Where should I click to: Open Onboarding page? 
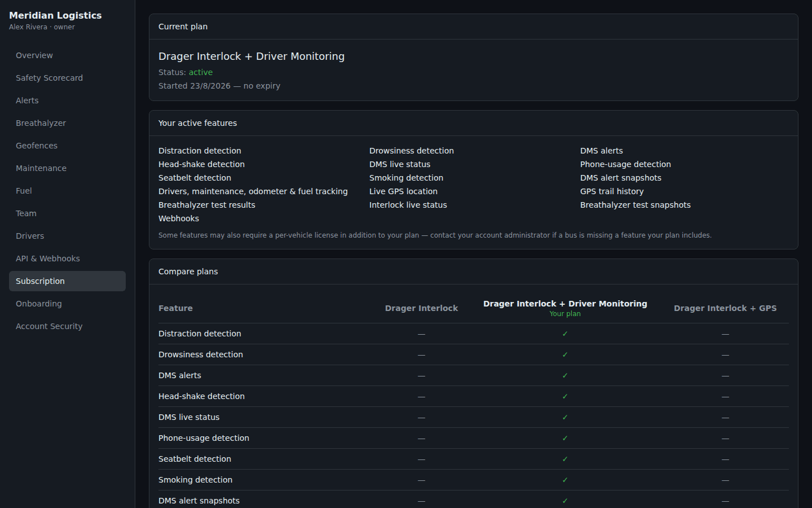(x=67, y=304)
